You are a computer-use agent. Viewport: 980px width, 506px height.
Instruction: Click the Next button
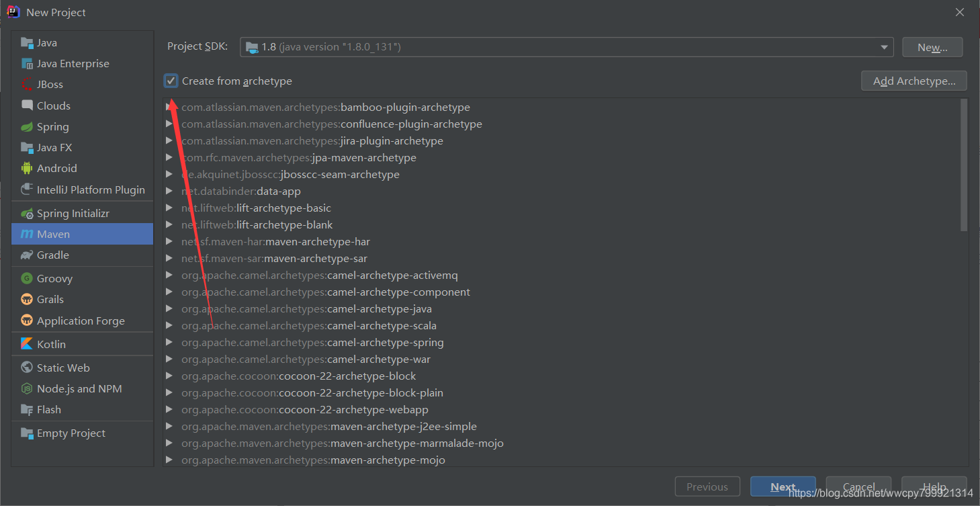pyautogui.click(x=783, y=487)
